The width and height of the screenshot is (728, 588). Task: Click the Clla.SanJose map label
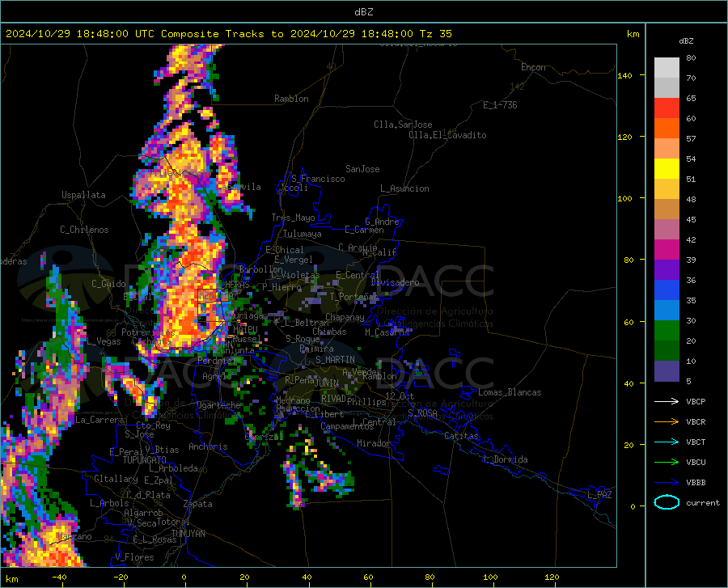(403, 125)
